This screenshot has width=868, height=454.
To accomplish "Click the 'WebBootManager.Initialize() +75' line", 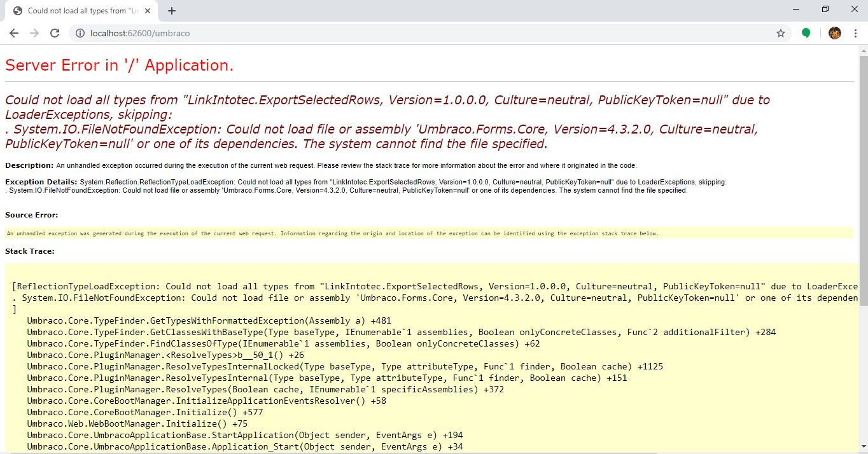I will pos(137,423).
